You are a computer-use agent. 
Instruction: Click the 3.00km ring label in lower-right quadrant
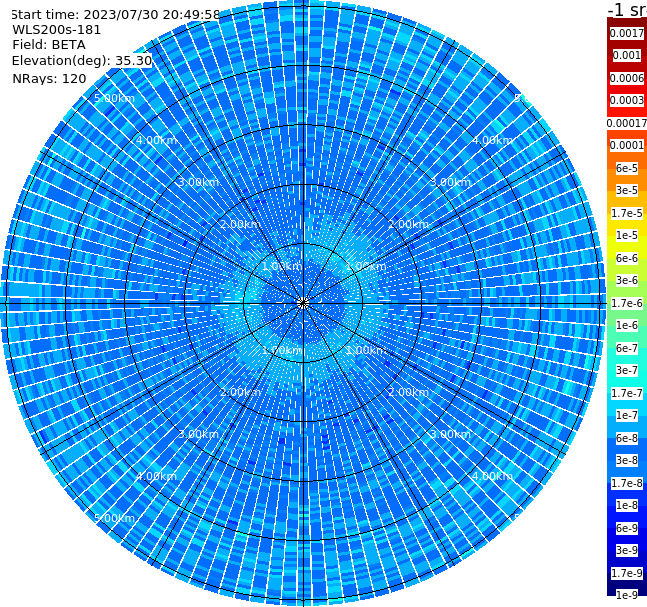point(450,434)
